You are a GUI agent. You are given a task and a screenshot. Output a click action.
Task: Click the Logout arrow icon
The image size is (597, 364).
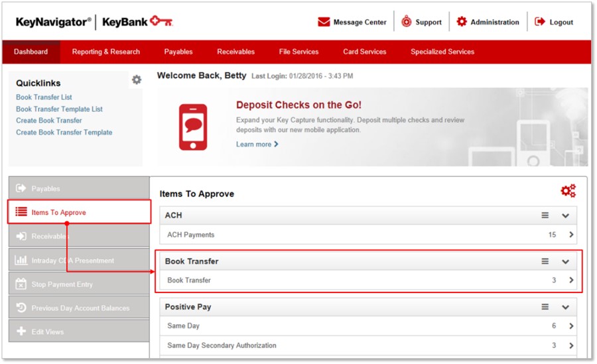point(539,22)
